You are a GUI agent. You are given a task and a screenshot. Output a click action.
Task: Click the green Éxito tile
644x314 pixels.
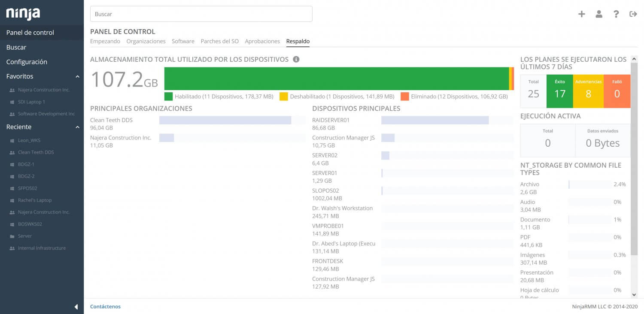pos(559,91)
